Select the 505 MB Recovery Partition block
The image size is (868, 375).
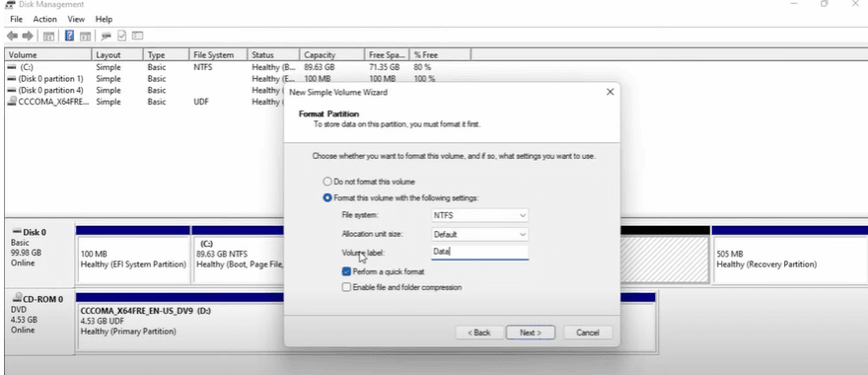click(x=789, y=260)
